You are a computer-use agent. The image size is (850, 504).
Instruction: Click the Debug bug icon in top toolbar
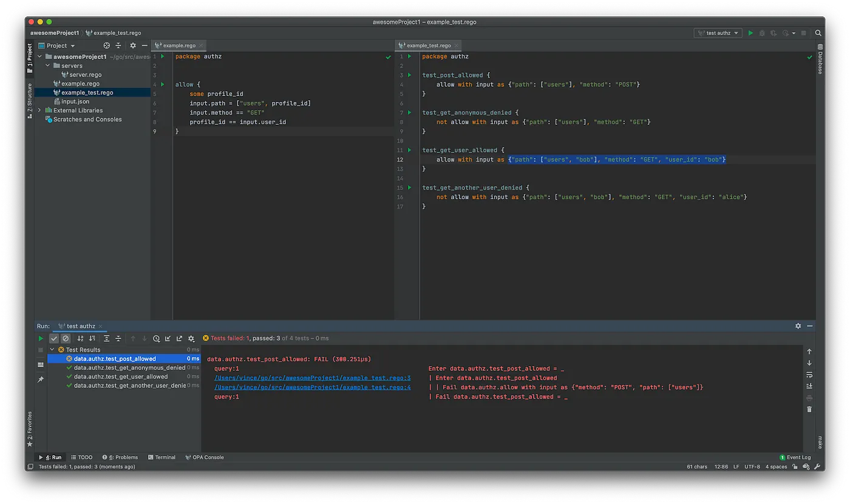pos(762,33)
